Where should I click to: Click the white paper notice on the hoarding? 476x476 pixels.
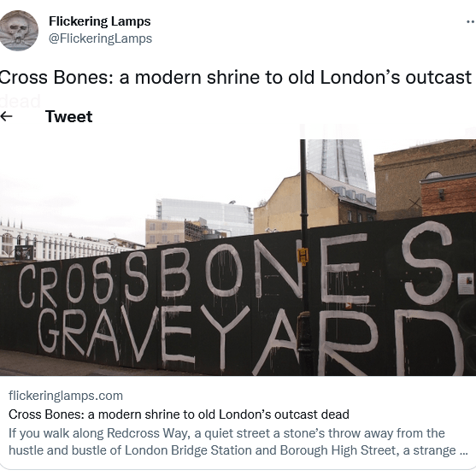click(466, 284)
